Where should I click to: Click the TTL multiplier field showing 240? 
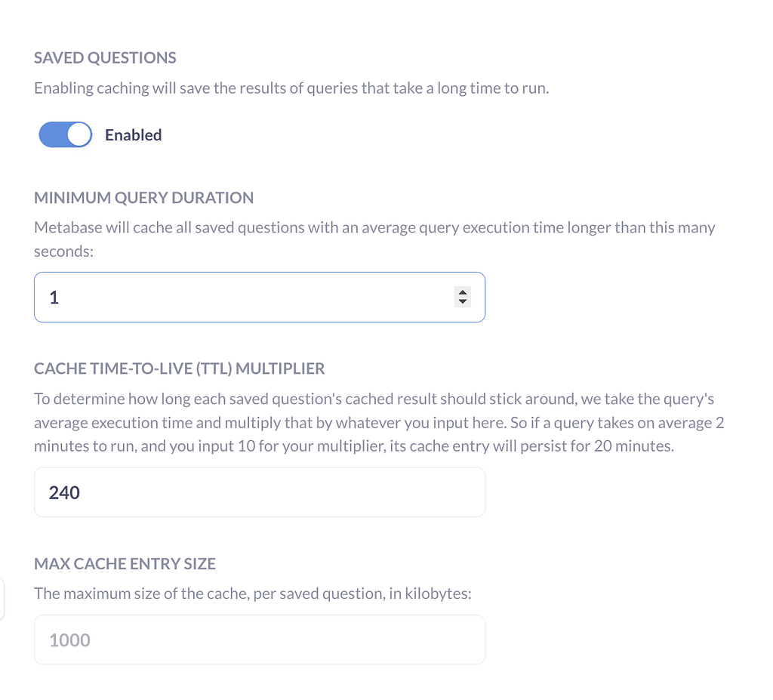(x=259, y=492)
